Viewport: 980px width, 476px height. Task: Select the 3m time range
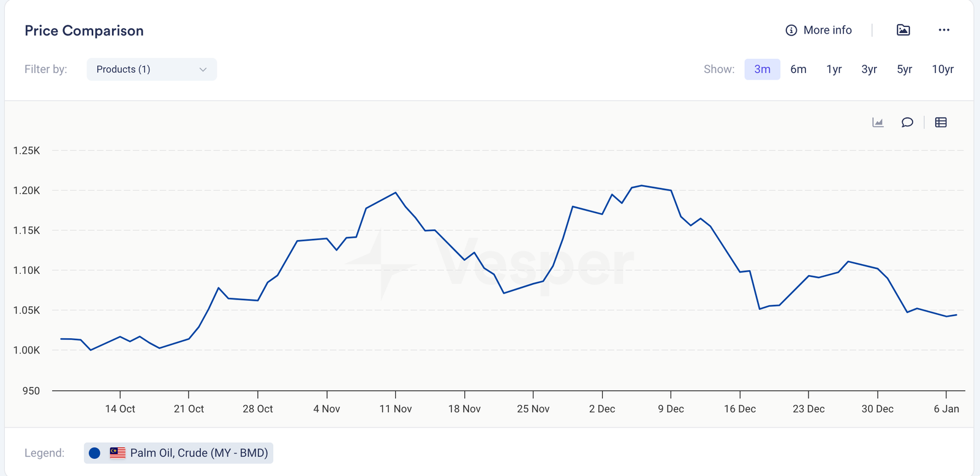tap(762, 69)
